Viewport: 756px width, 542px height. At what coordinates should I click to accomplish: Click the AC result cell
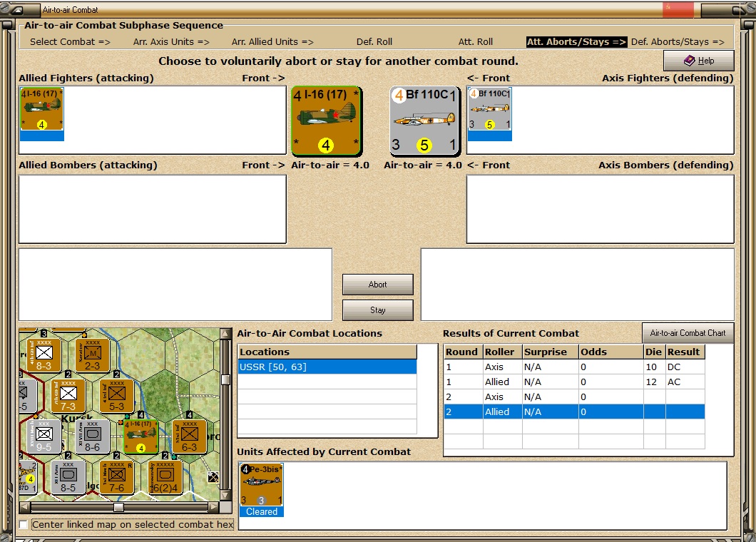tap(685, 382)
